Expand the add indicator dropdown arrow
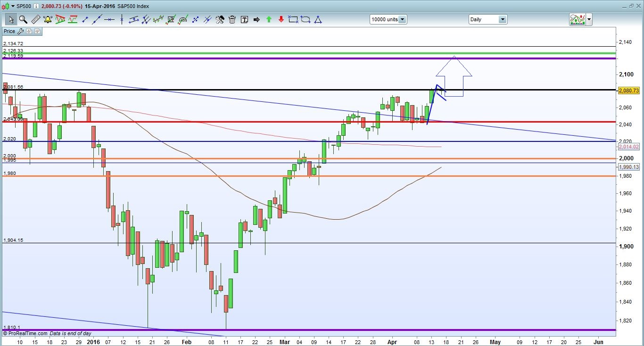This screenshot has height=346, width=644. [589, 20]
